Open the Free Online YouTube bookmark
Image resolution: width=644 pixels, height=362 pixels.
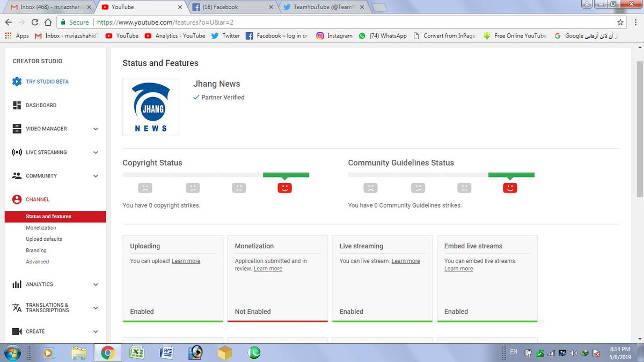pyautogui.click(x=515, y=36)
